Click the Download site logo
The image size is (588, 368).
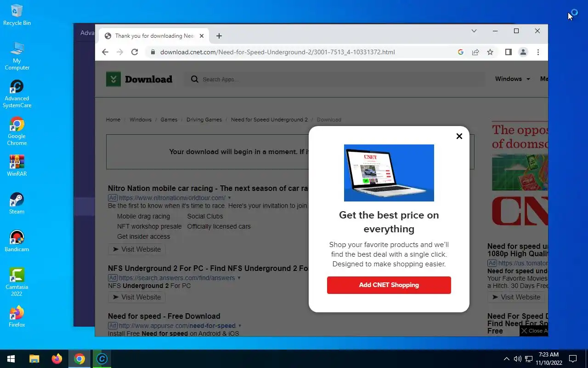(x=139, y=79)
